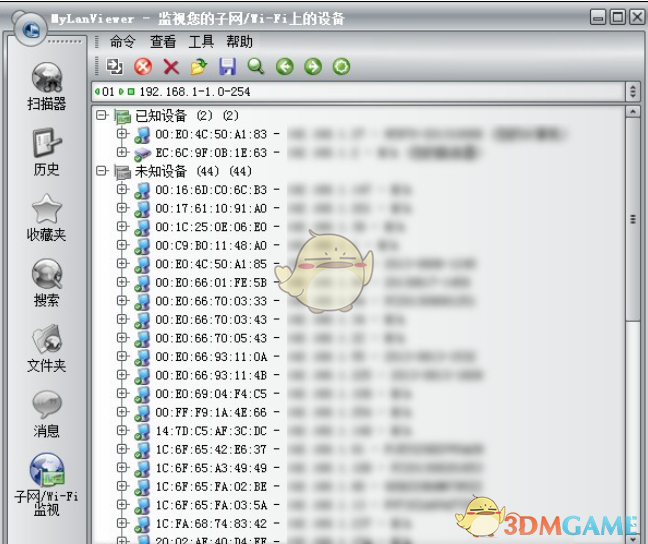Screen dimensions: 648x544
Task: Click the MyLanViewer application logo orb
Action: [30, 29]
